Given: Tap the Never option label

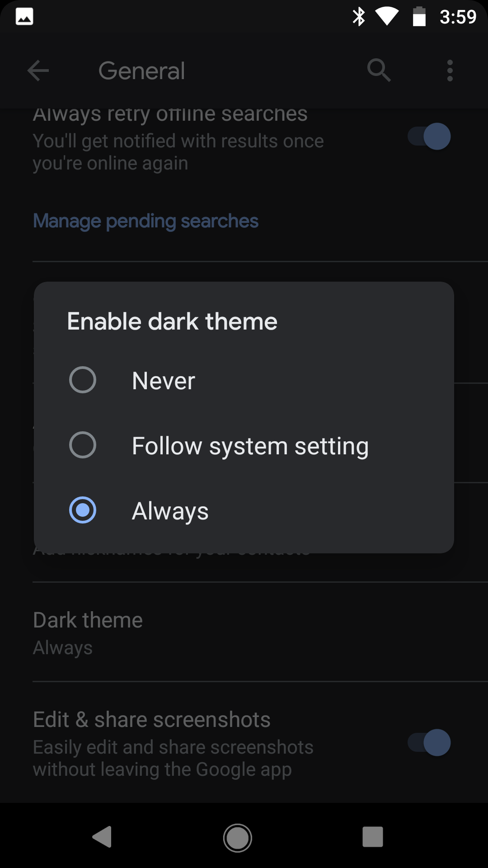Looking at the screenshot, I should tap(164, 381).
